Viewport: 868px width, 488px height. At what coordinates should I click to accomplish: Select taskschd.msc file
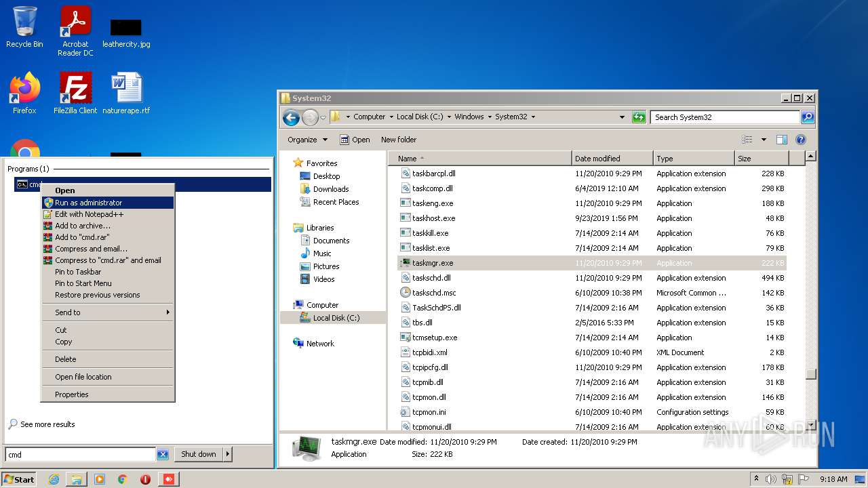[592, 293]
